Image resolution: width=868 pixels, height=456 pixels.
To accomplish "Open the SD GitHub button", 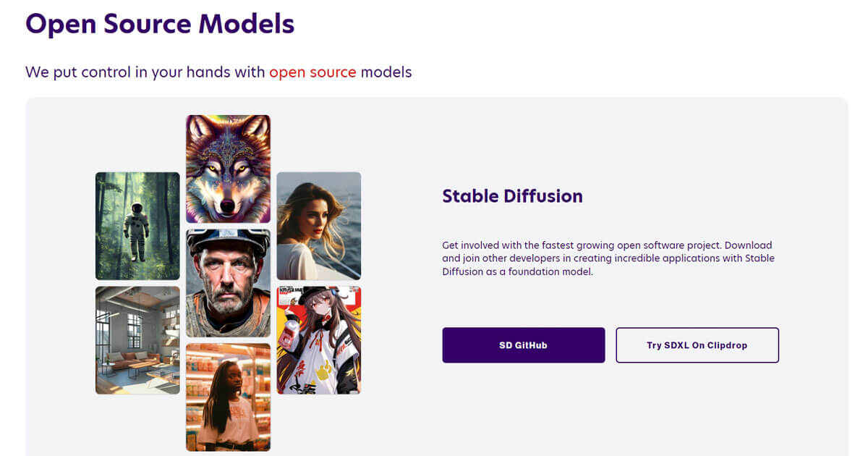I will click(x=524, y=345).
